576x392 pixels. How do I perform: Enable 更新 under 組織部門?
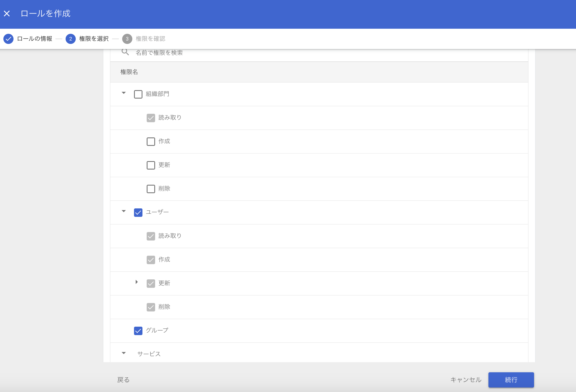(x=151, y=165)
